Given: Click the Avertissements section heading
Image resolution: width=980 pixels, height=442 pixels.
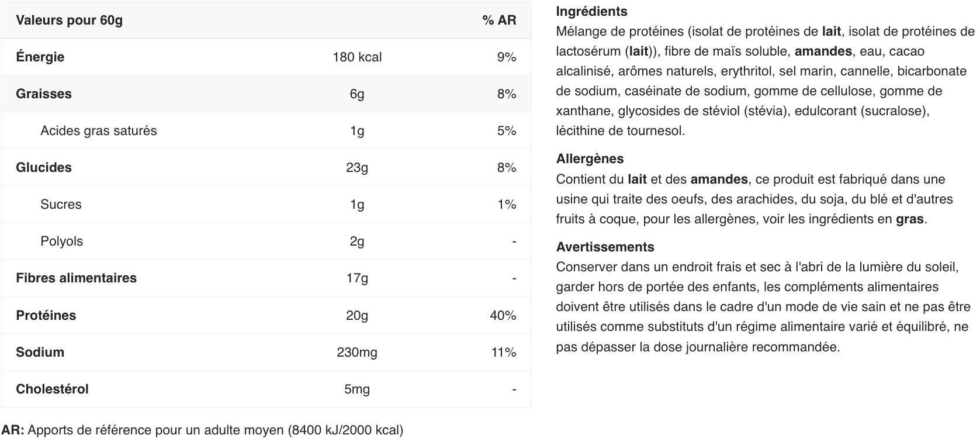Looking at the screenshot, I should point(605,247).
